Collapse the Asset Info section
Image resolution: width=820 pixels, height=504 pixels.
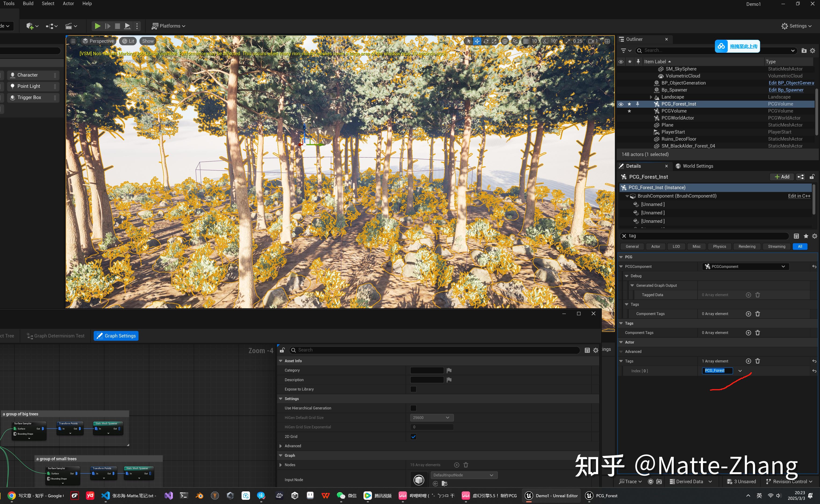(281, 361)
